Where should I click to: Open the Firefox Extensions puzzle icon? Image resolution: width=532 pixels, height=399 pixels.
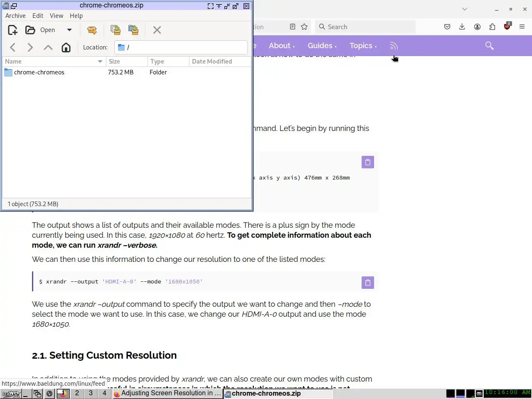pos(492,27)
